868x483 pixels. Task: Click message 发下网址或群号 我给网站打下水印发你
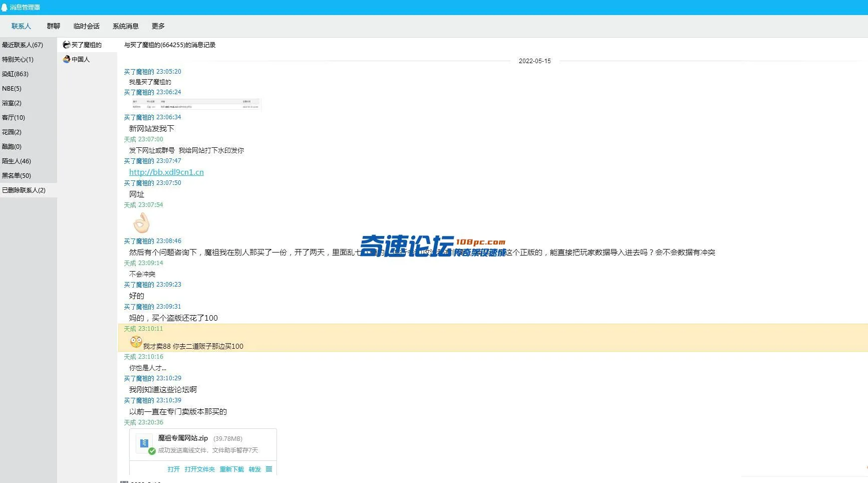(x=186, y=150)
